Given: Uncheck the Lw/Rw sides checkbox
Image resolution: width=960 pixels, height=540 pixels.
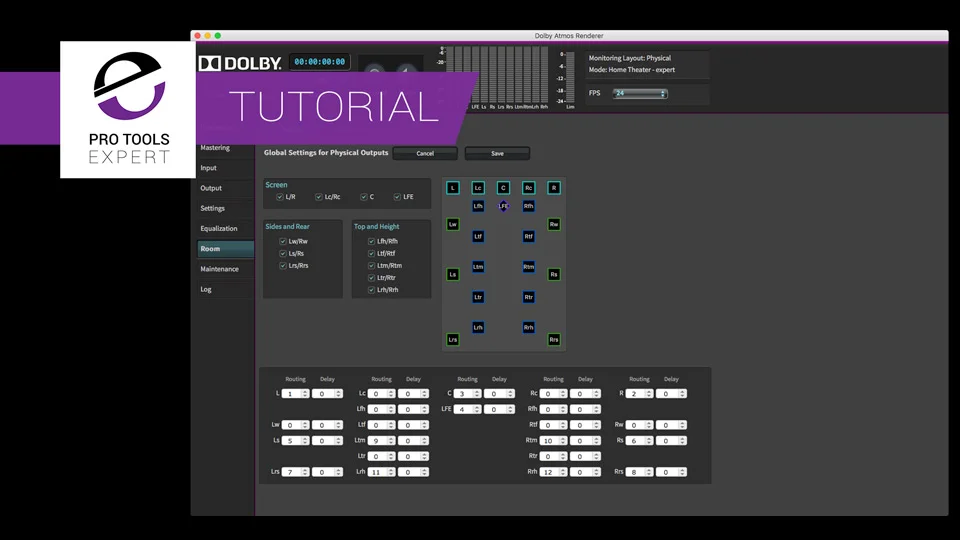Looking at the screenshot, I should point(283,241).
